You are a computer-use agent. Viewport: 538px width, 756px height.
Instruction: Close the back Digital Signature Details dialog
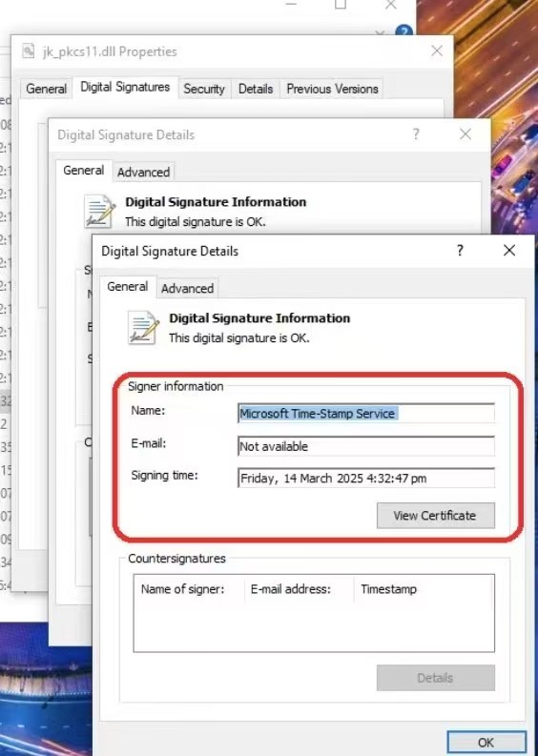click(466, 134)
